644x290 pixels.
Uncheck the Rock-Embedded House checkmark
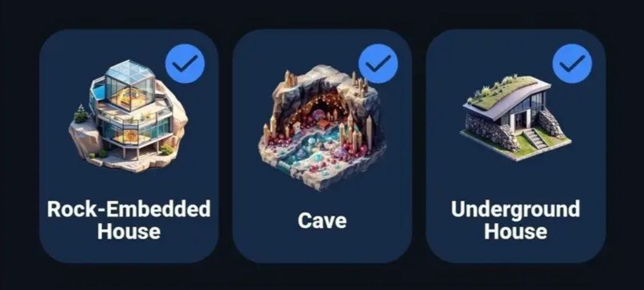(x=185, y=64)
